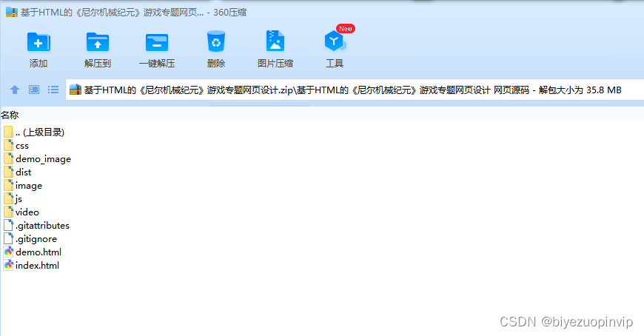Click the demo.html browser file icon
Screen dimensions: 644x336
coord(8,252)
